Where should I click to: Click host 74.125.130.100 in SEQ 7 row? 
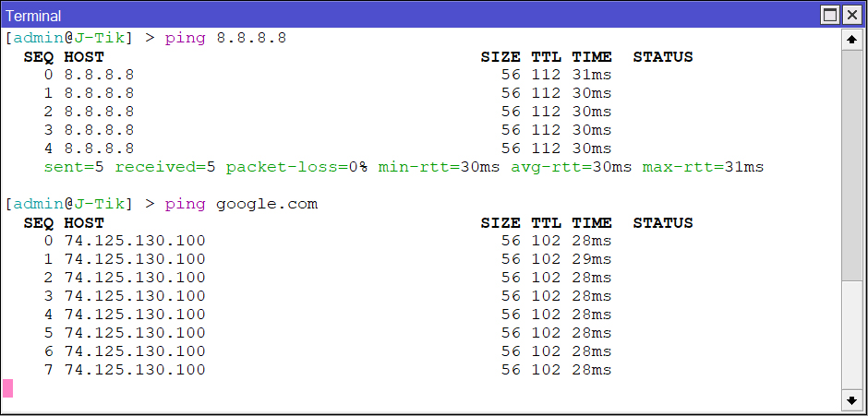coord(135,370)
